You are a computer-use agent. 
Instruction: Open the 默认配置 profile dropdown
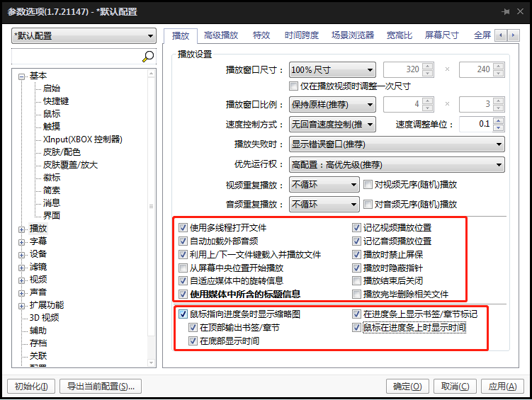(84, 36)
